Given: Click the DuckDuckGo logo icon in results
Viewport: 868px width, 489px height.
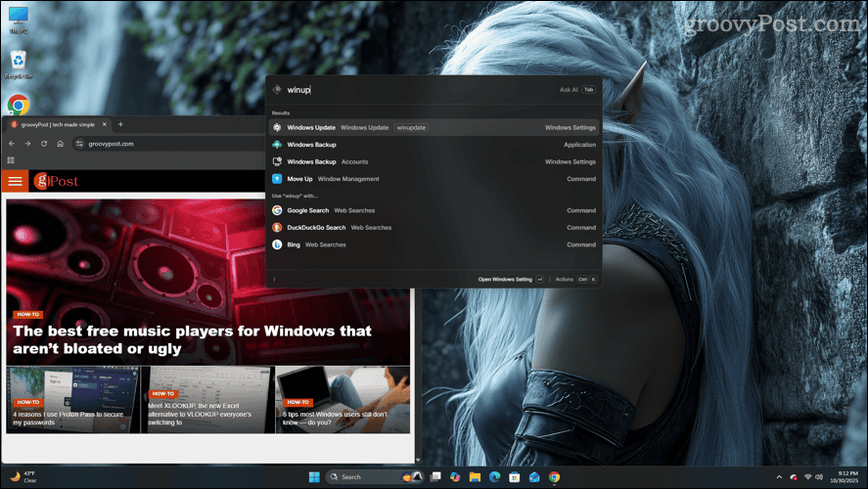Looking at the screenshot, I should click(x=277, y=227).
